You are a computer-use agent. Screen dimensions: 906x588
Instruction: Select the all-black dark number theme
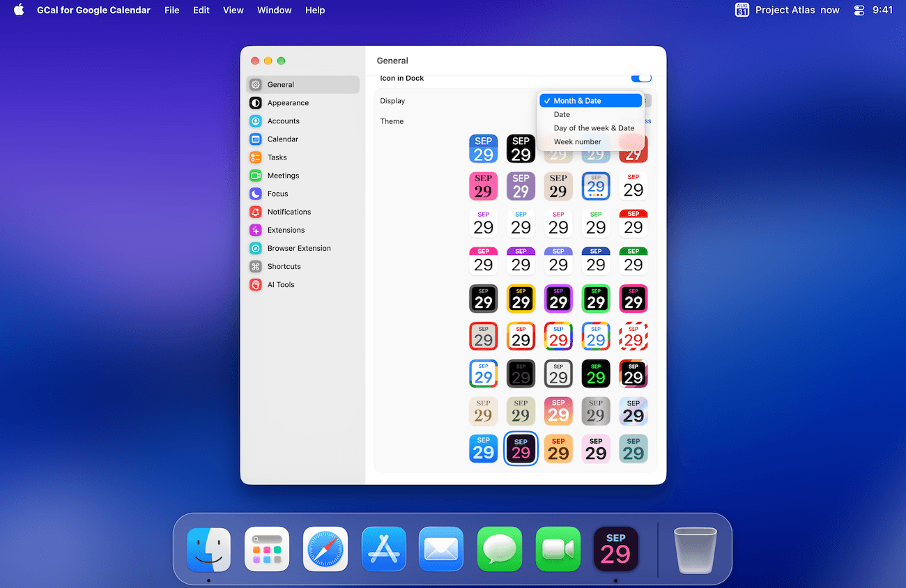pyautogui.click(x=521, y=373)
